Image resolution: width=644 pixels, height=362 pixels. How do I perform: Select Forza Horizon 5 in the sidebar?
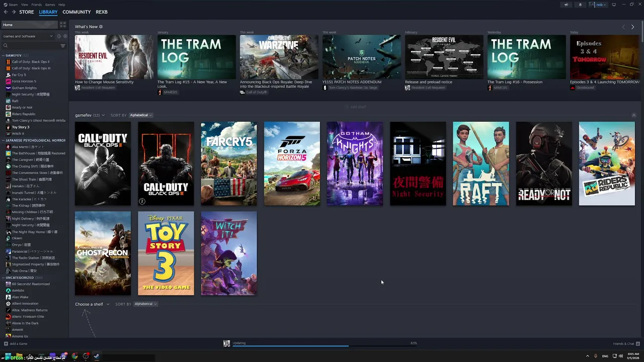(x=24, y=81)
